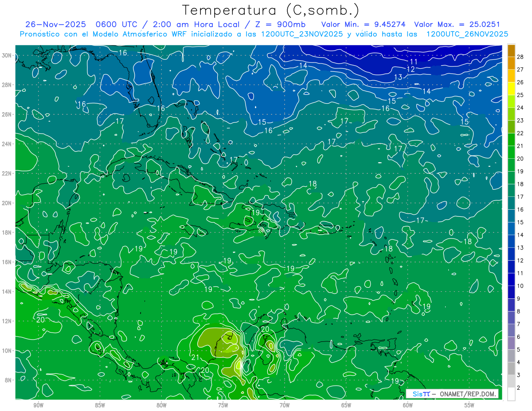Viewport: 532px width, 411px height.
Task: Click the 'Temperatura (C,somb.)' map title
Action: 271,10
